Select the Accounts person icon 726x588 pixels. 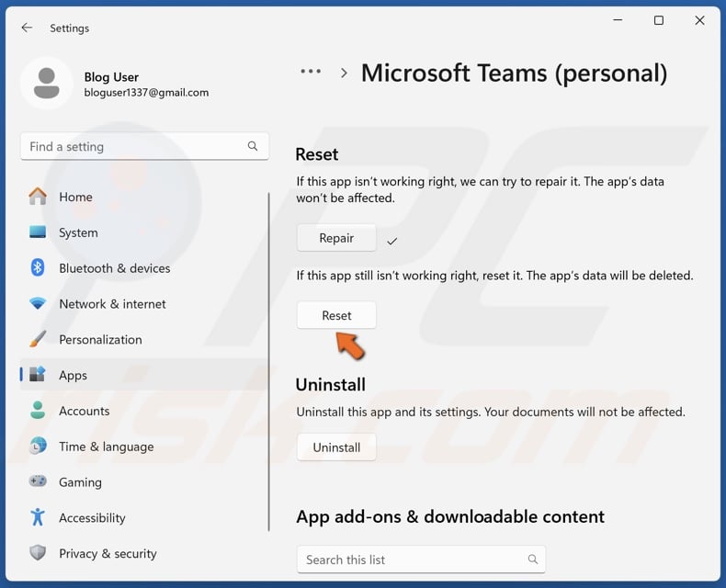(38, 411)
